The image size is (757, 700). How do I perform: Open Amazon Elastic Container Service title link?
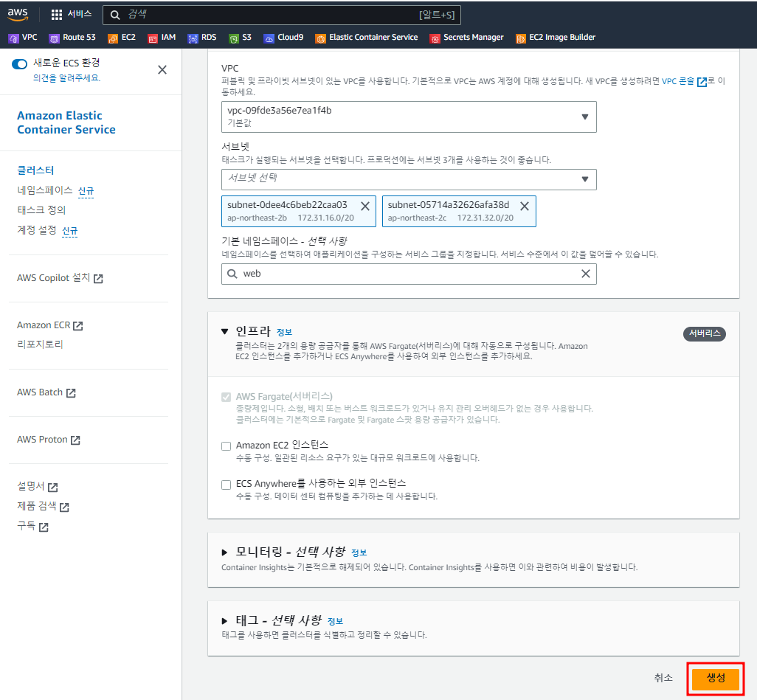tap(66, 122)
